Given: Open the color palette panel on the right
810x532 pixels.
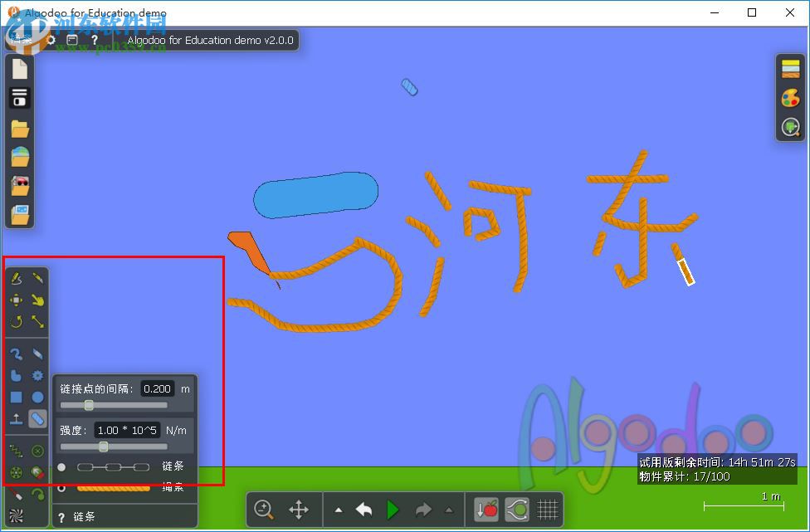Looking at the screenshot, I should tap(789, 98).
